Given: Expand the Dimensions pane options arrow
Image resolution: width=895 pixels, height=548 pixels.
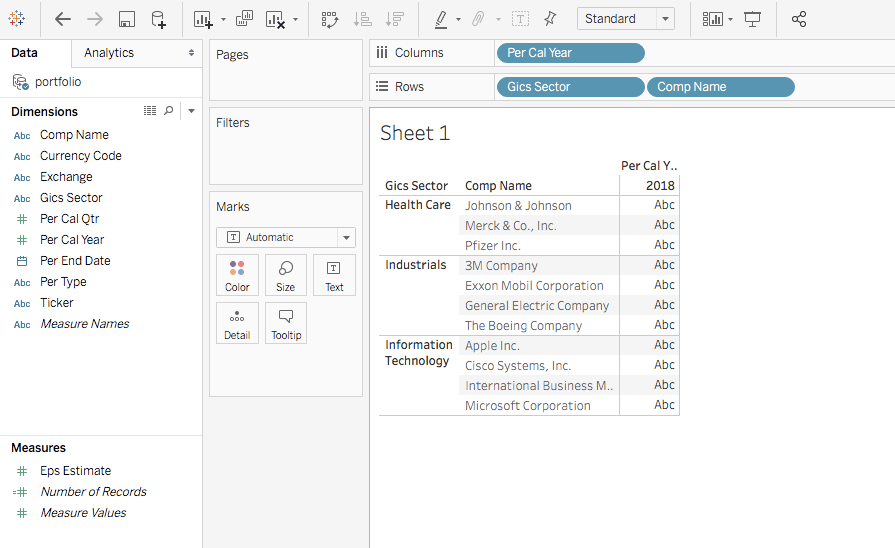Looking at the screenshot, I should (191, 111).
